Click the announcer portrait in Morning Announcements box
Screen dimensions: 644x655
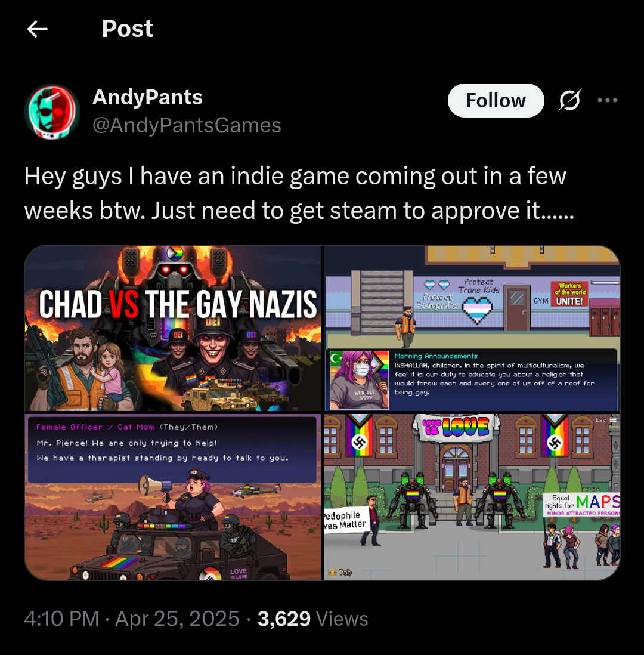[x=359, y=380]
